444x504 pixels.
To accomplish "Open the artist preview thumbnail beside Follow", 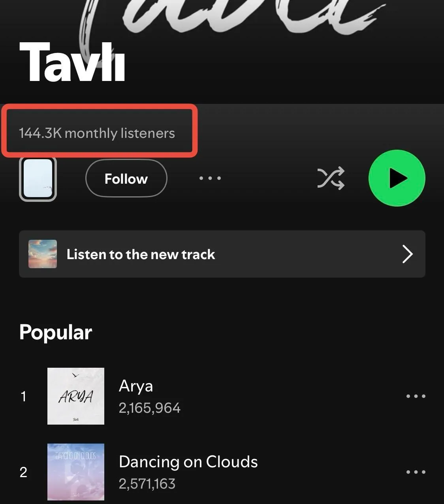I will click(38, 179).
